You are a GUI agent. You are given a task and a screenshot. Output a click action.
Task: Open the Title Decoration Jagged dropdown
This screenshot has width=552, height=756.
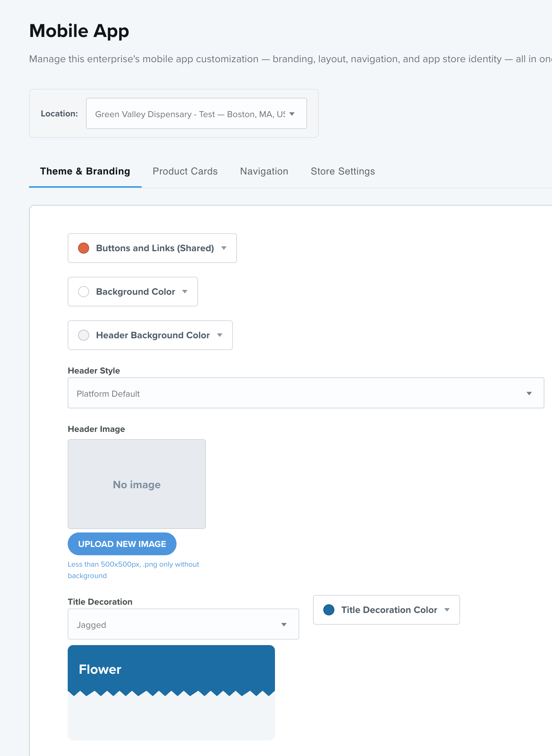pyautogui.click(x=183, y=624)
